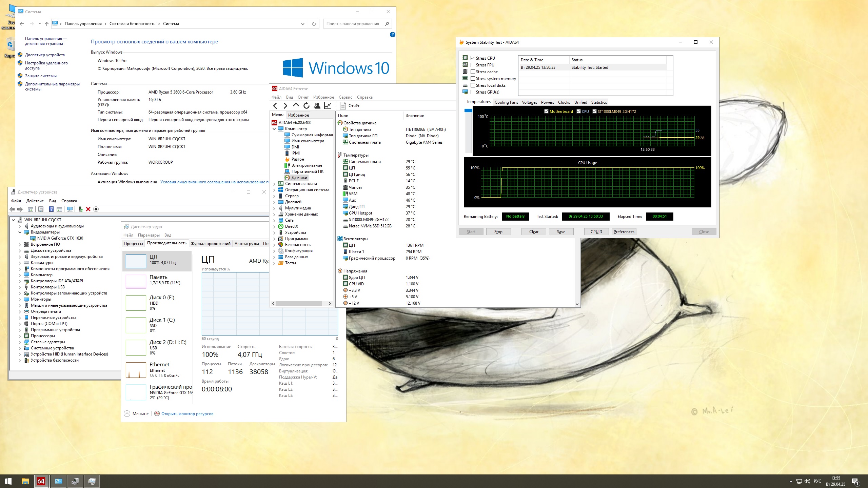The width and height of the screenshot is (868, 488).
Task: Click the AIDA64 forward navigation arrow
Action: [x=285, y=106]
